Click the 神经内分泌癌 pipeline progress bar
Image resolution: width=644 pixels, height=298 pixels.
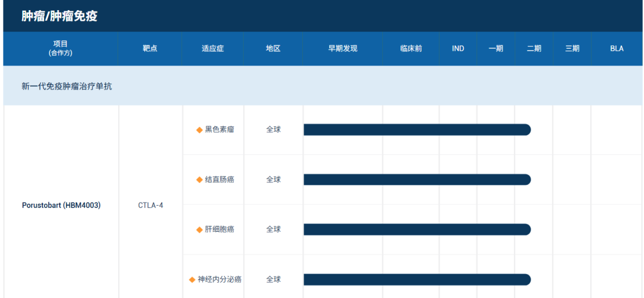pyautogui.click(x=417, y=280)
